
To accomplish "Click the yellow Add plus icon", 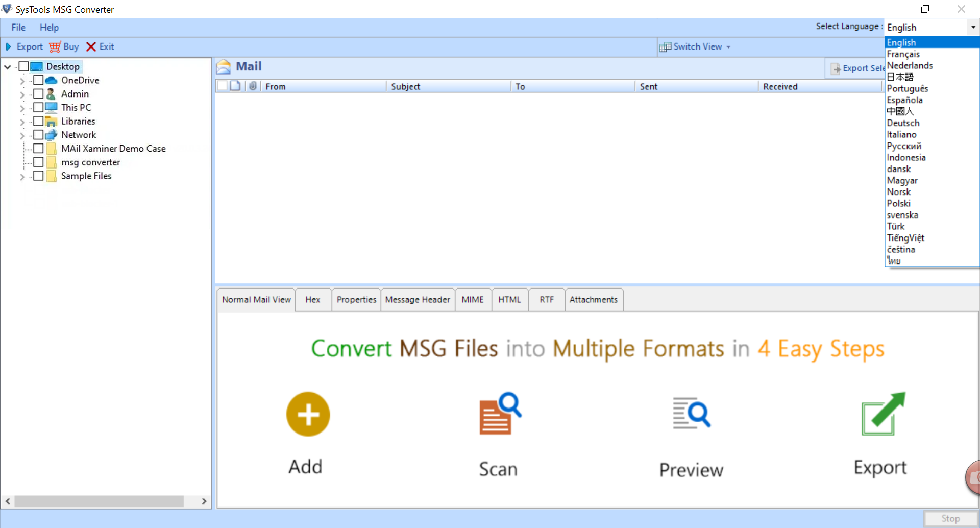I will [308, 414].
